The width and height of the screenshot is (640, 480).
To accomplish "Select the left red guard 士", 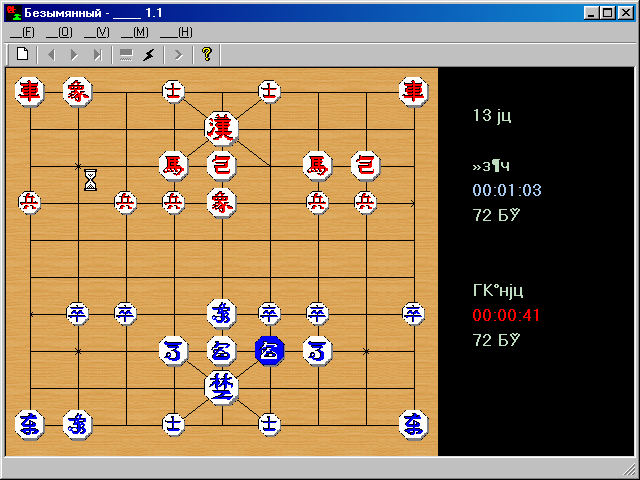I will click(x=174, y=92).
